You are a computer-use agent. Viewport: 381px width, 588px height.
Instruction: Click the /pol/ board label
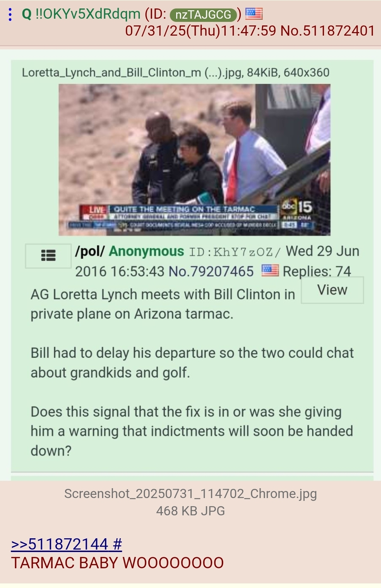click(90, 251)
